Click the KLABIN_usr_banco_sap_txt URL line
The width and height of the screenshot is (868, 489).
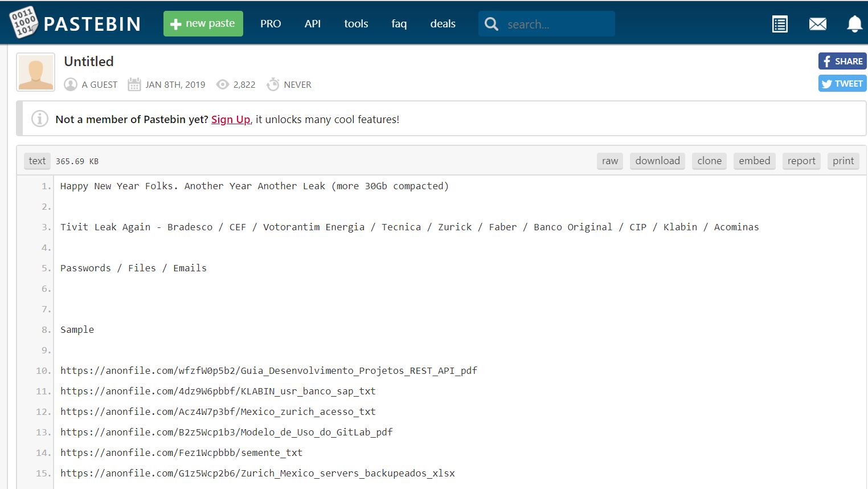point(218,391)
